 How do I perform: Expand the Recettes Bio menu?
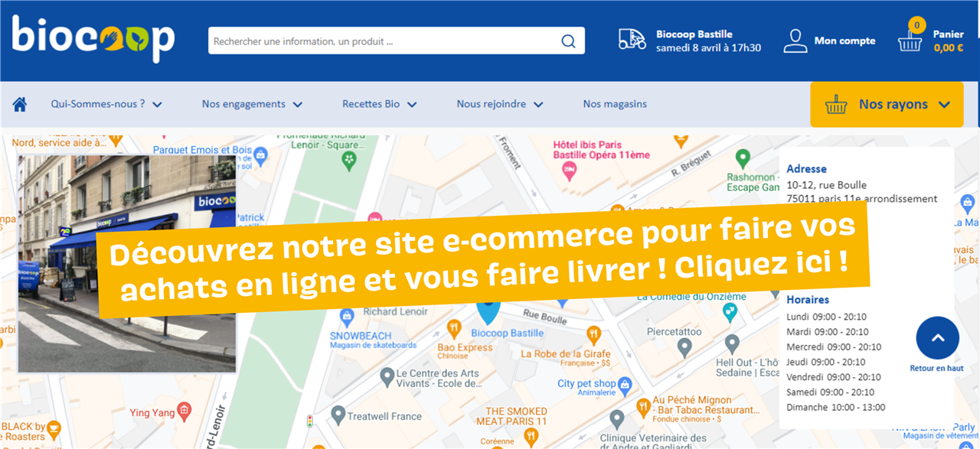379,104
